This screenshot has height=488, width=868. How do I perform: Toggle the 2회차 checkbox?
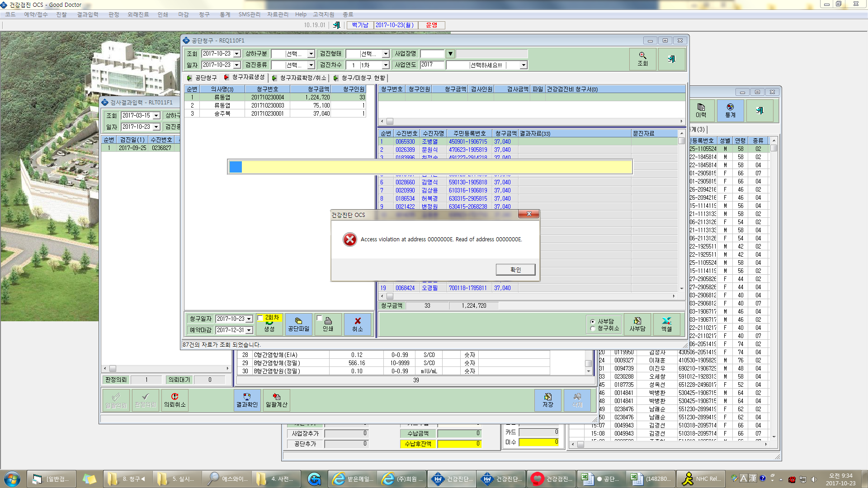260,318
